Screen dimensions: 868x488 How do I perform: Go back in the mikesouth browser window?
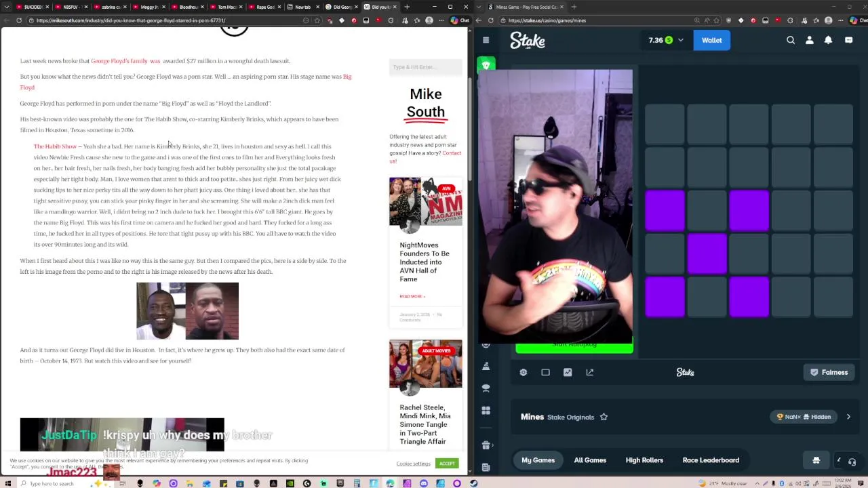[x=7, y=20]
